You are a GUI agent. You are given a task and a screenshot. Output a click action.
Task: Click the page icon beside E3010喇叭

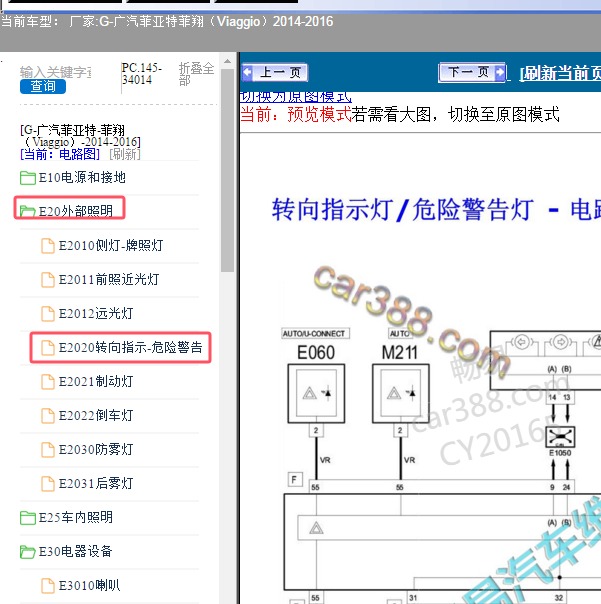pyautogui.click(x=48, y=586)
